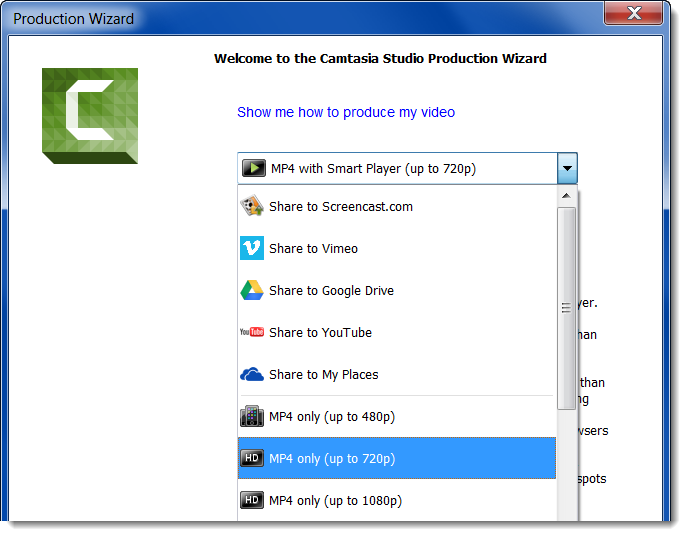Click the dropdown list scroll up arrow

coord(566,196)
